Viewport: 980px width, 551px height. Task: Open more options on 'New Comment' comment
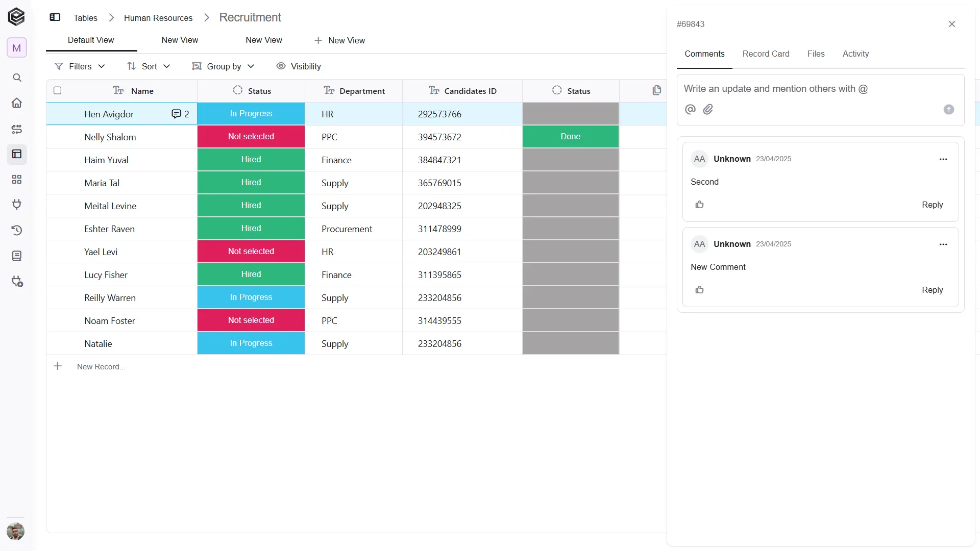point(943,244)
